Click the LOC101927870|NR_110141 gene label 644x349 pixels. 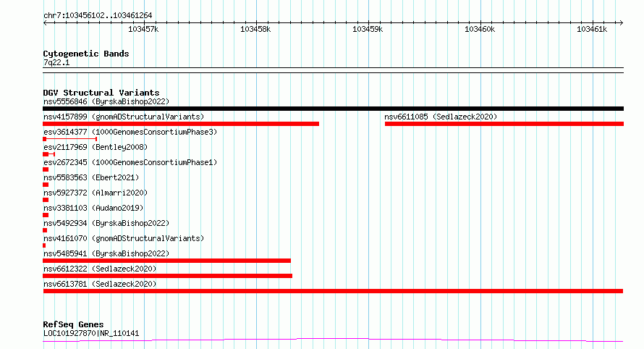click(91, 333)
